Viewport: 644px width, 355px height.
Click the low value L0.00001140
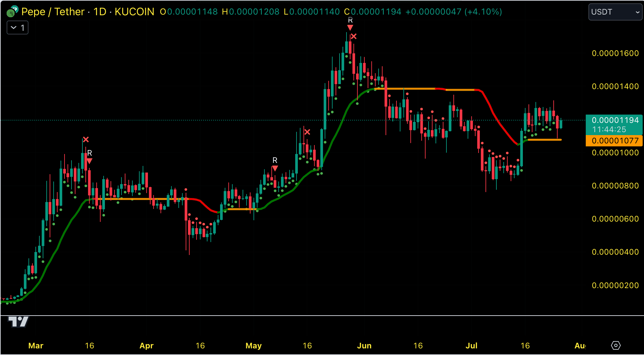coord(312,12)
